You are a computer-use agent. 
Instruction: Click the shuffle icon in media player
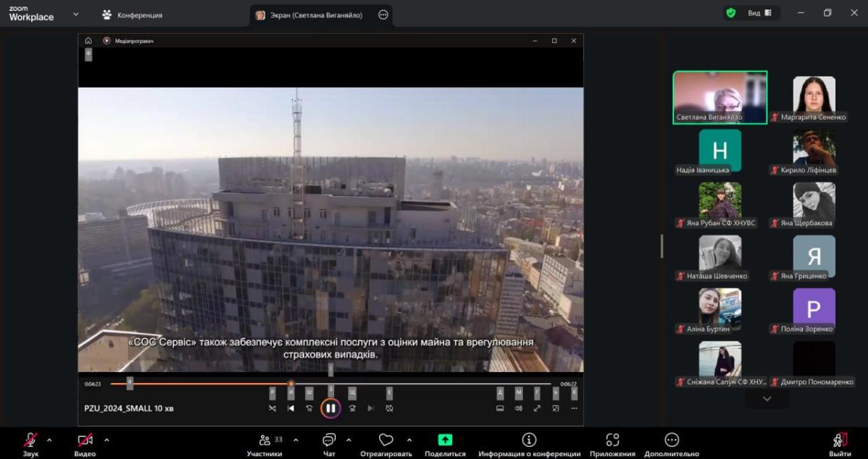tap(272, 408)
